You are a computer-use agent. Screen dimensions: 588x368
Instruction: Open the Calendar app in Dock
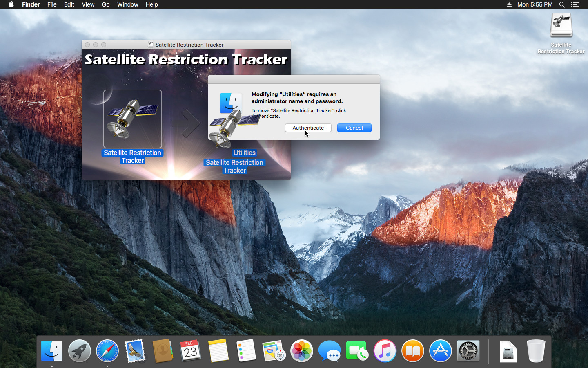coord(191,351)
